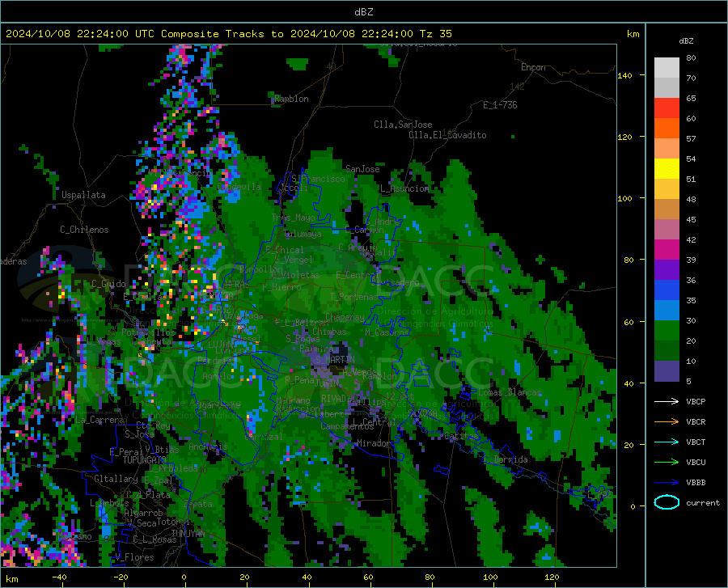This screenshot has width=728, height=588.
Task: Select the 60 dBZ orange swatch
Action: (667, 129)
